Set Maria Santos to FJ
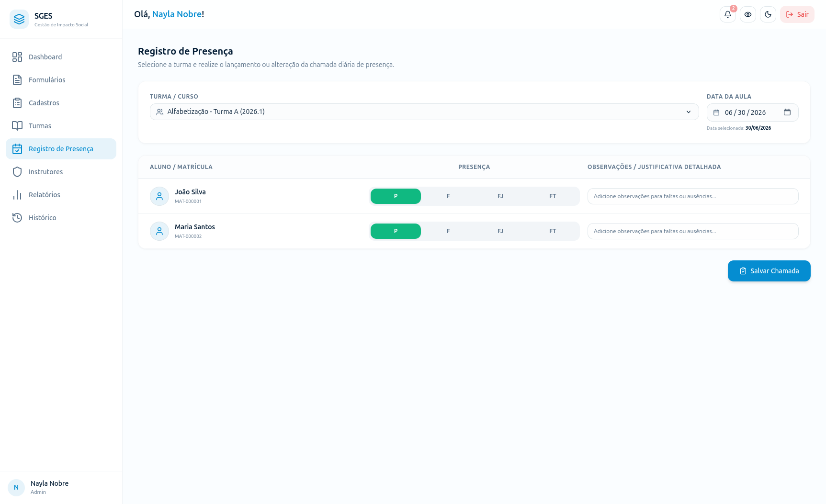 coord(500,231)
